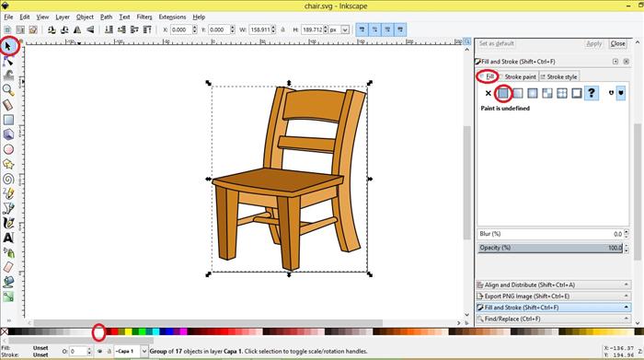Switch to Stroke style tab
This screenshot has width=644, height=360.
(x=559, y=76)
